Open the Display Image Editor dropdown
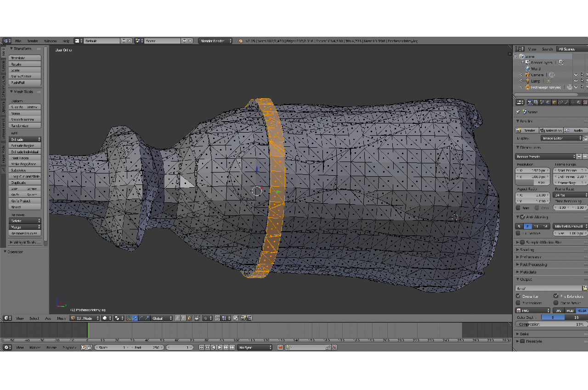 point(562,138)
